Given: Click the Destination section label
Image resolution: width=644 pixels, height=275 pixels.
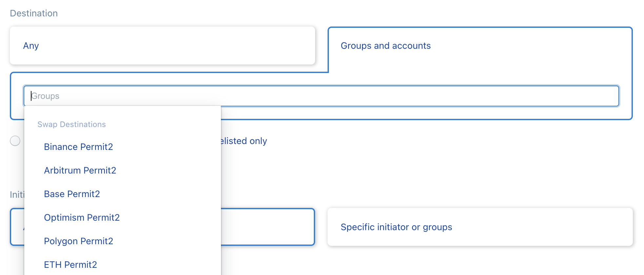Looking at the screenshot, I should coord(34,13).
